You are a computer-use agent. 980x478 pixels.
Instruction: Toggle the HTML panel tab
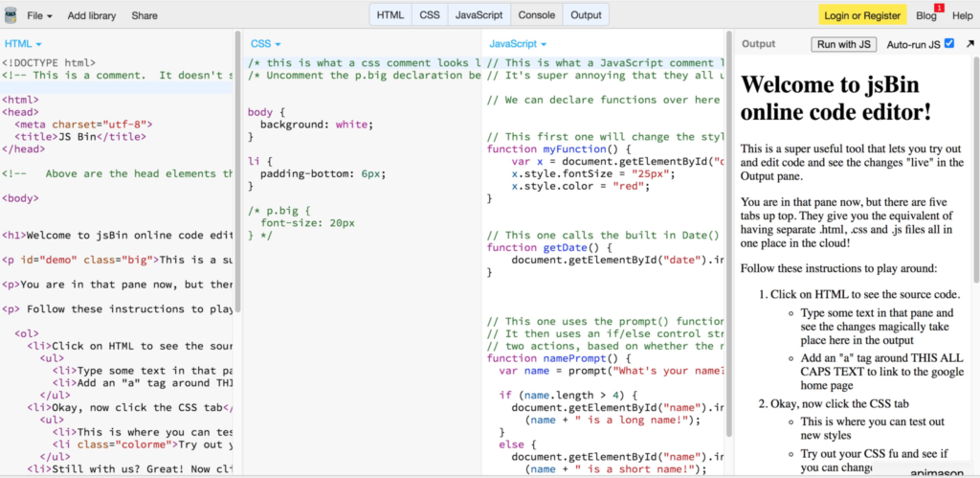(x=390, y=15)
